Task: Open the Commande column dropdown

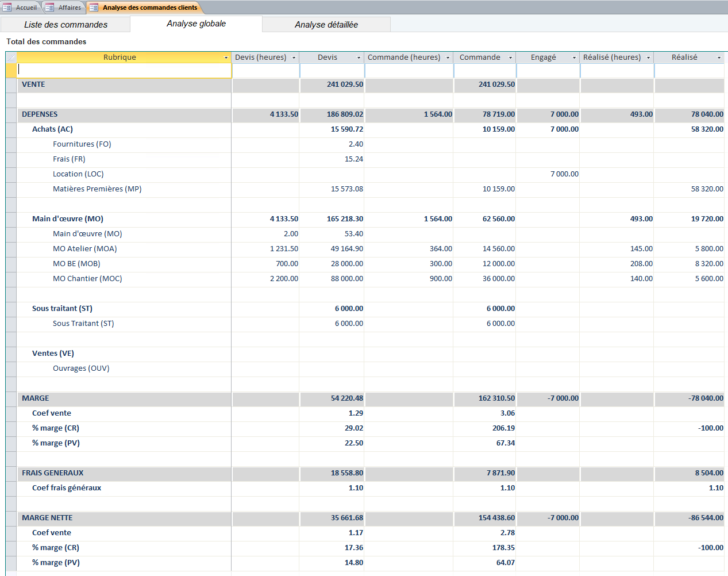Action: click(511, 57)
